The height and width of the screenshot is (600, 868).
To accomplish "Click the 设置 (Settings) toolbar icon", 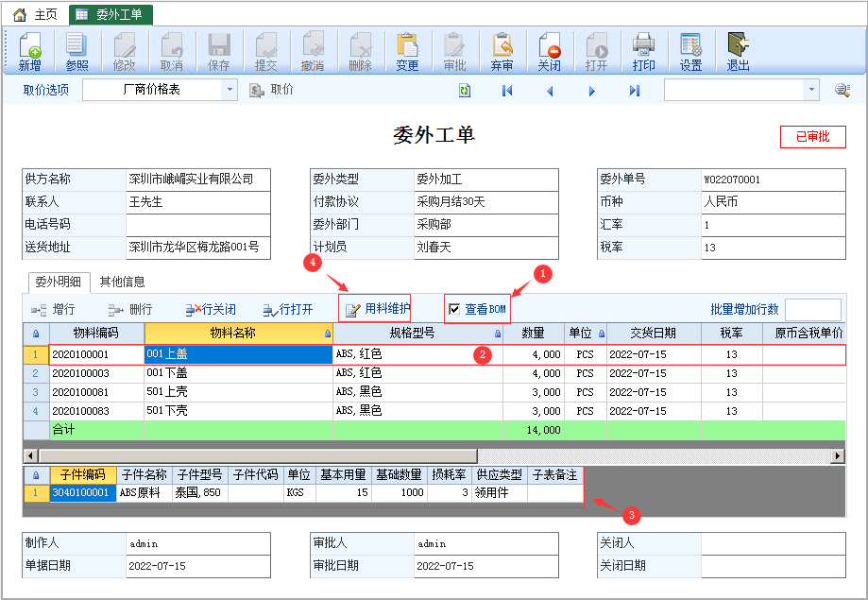I will pyautogui.click(x=690, y=52).
